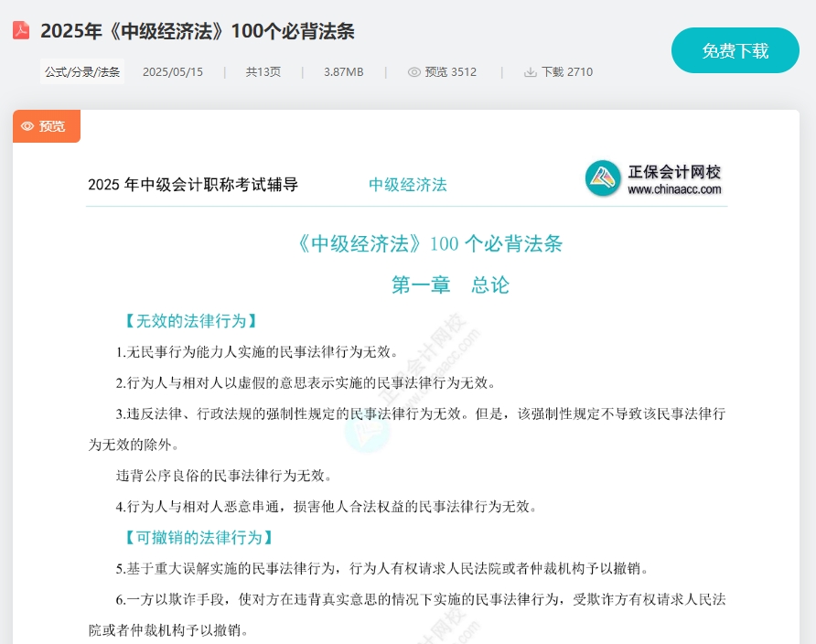Click the orange 预览 preview tab
This screenshot has height=644, width=816.
[47, 126]
